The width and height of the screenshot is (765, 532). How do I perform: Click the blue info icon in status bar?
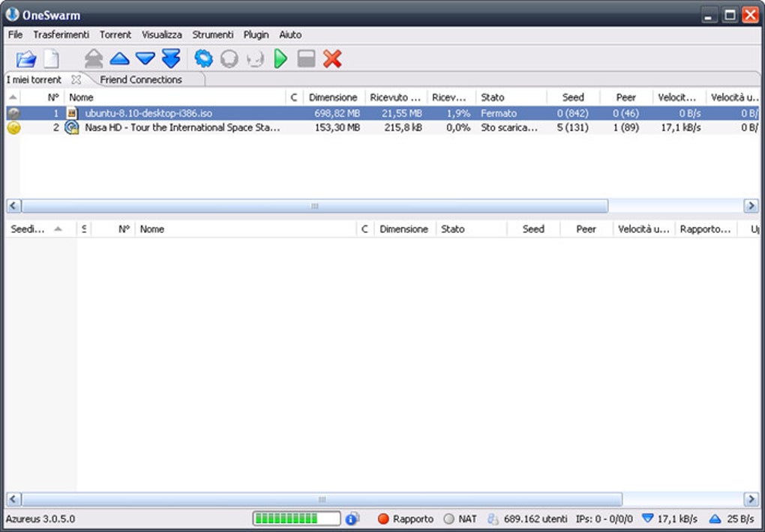(x=352, y=519)
